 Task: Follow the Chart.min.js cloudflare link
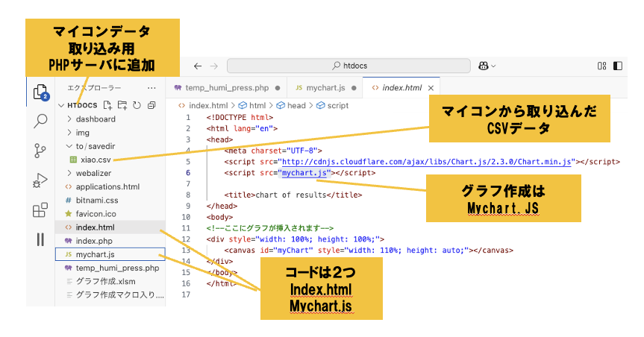(426, 162)
